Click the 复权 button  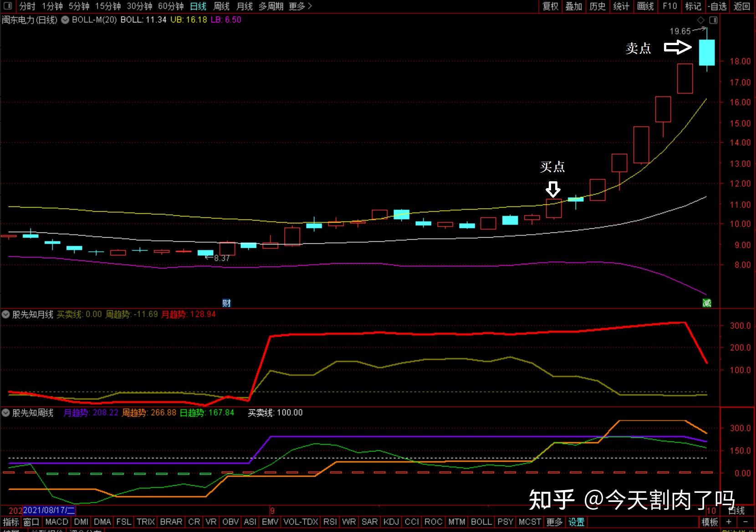(550, 6)
